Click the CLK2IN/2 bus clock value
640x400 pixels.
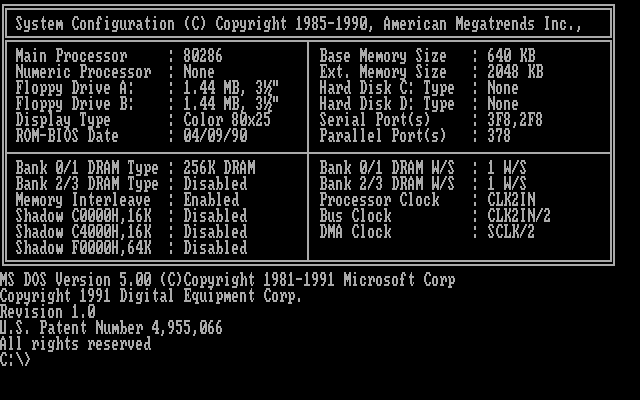519,216
